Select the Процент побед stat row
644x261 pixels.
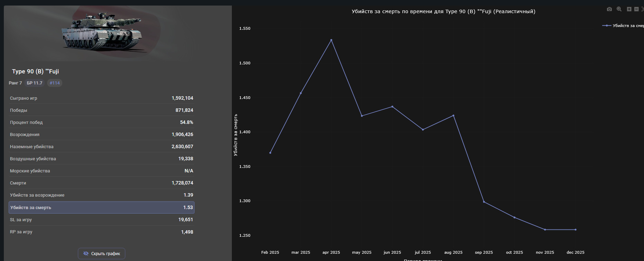pos(101,122)
